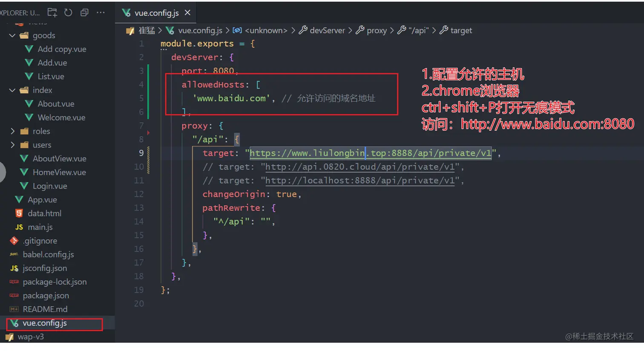The width and height of the screenshot is (644, 351).
Task: Click the npm icon beside package.json
Action: (x=14, y=295)
